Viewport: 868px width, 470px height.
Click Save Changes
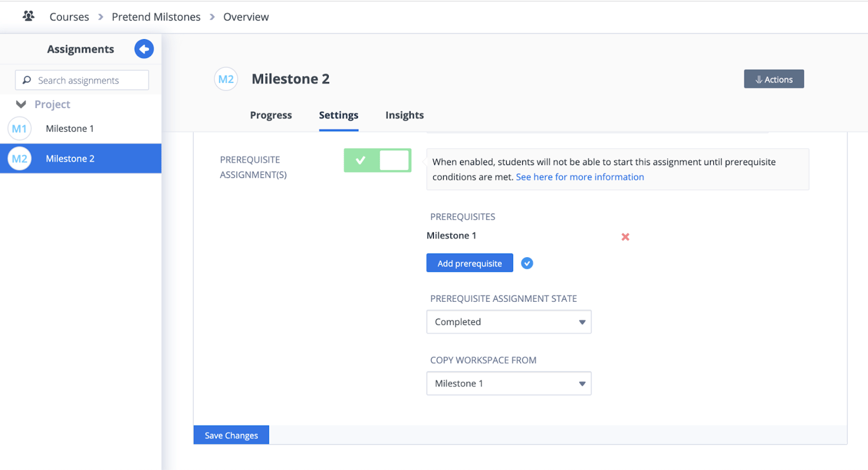[x=231, y=435]
